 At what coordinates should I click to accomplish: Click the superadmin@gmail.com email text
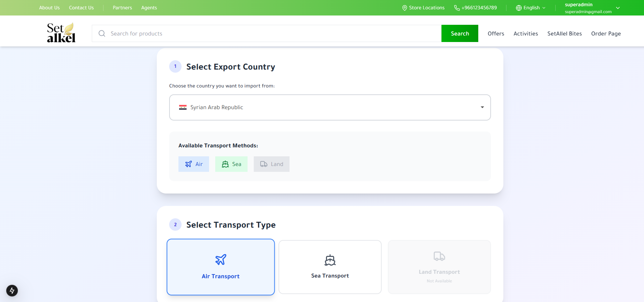pyautogui.click(x=588, y=12)
